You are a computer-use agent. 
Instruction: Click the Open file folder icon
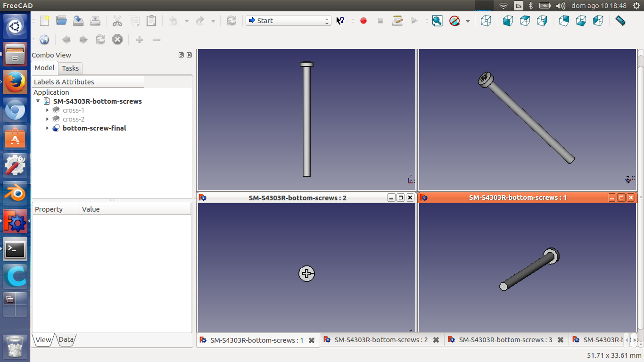(61, 21)
